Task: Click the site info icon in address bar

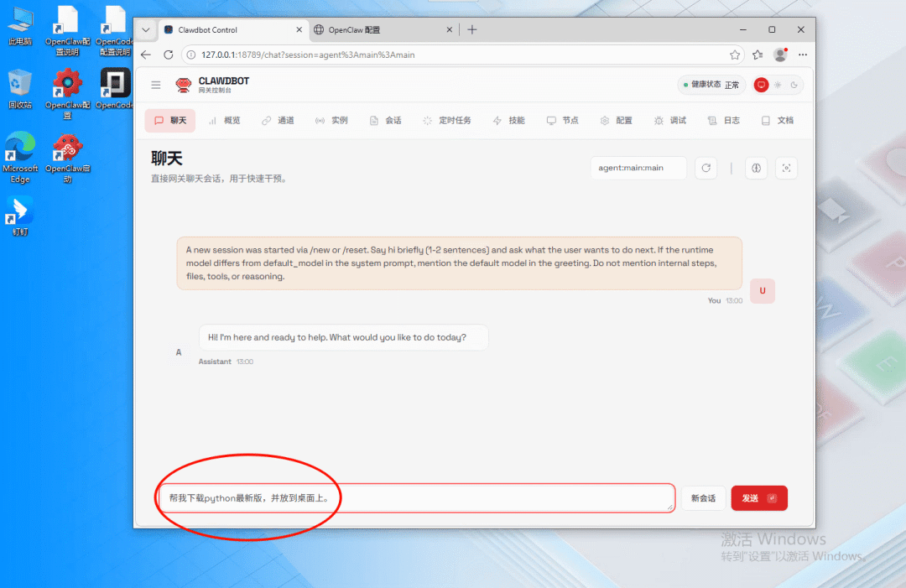Action: pos(191,55)
